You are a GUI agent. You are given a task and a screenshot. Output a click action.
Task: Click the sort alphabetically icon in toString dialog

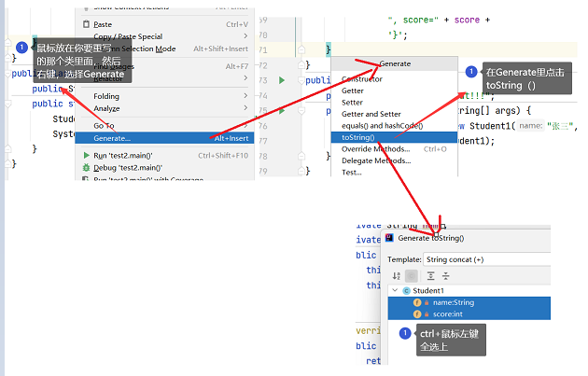point(397,276)
